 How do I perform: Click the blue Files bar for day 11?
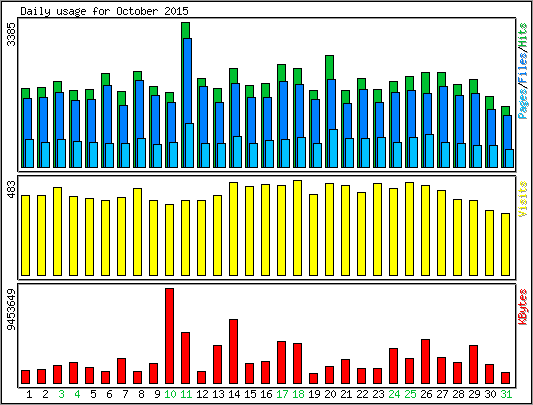188,81
